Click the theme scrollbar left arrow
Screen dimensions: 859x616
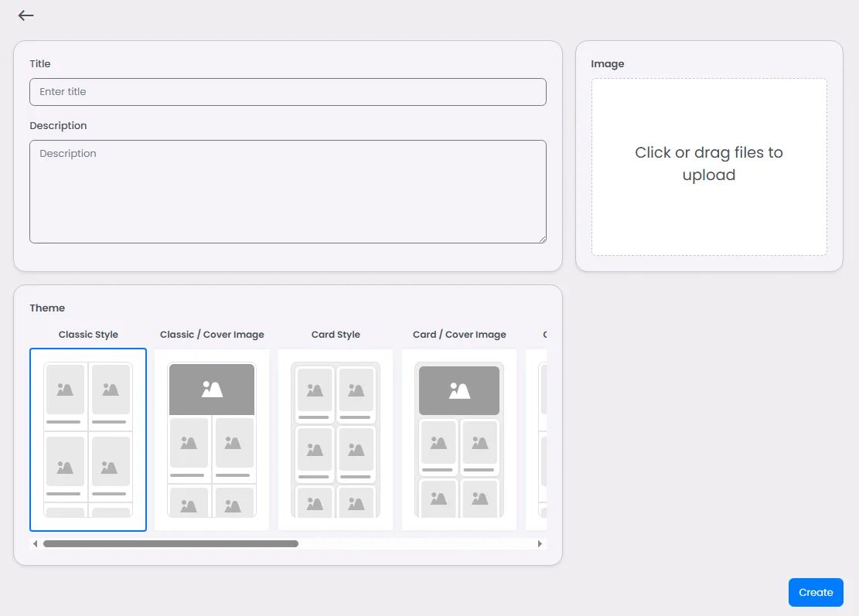click(36, 543)
